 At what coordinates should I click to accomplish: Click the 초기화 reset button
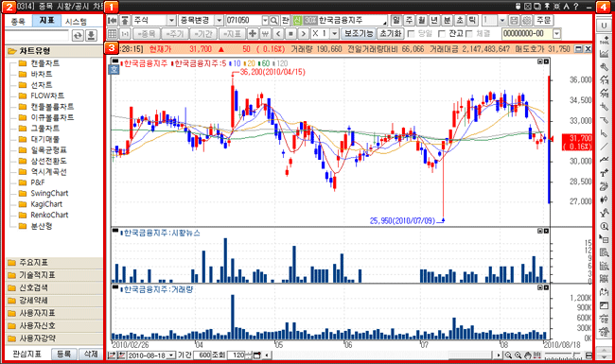[390, 34]
